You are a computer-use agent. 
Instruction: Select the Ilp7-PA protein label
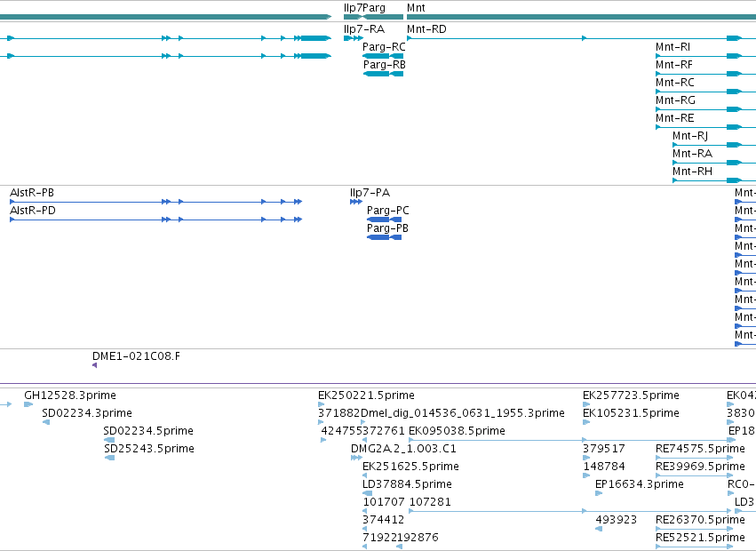pos(370,193)
